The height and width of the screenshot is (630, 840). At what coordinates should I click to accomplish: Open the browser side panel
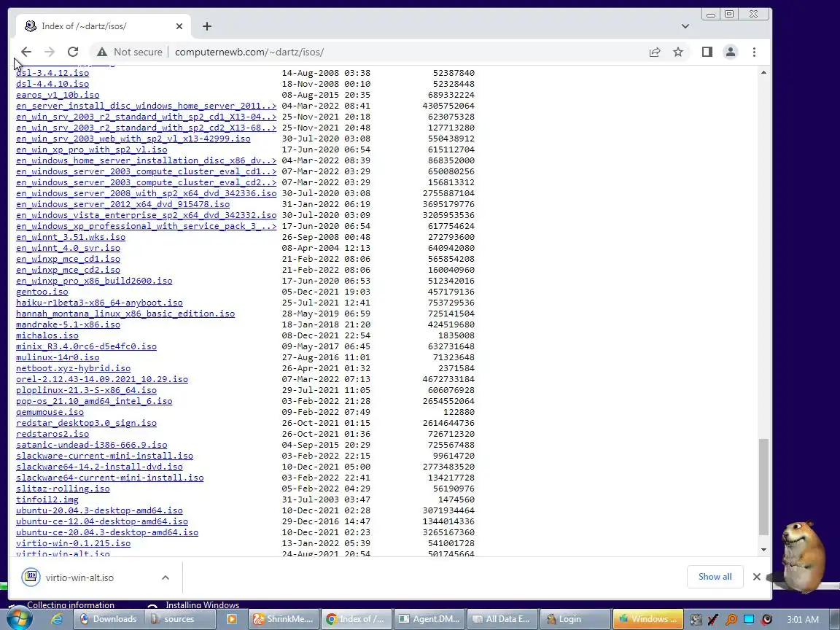tap(707, 52)
